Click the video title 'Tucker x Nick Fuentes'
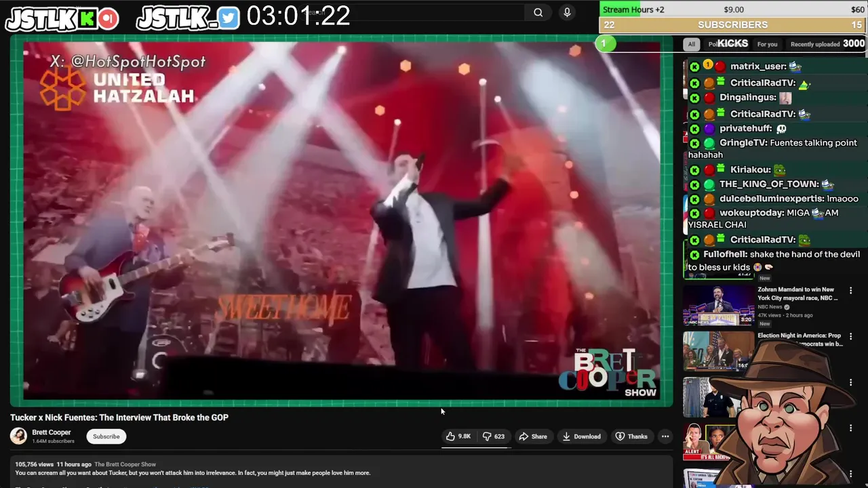Viewport: 868px width, 488px height. click(119, 418)
